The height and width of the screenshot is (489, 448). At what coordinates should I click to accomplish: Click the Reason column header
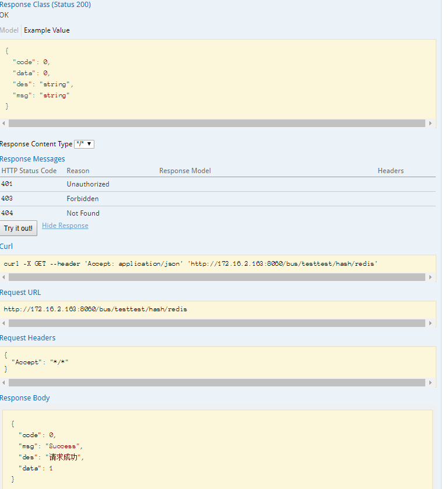[78, 171]
